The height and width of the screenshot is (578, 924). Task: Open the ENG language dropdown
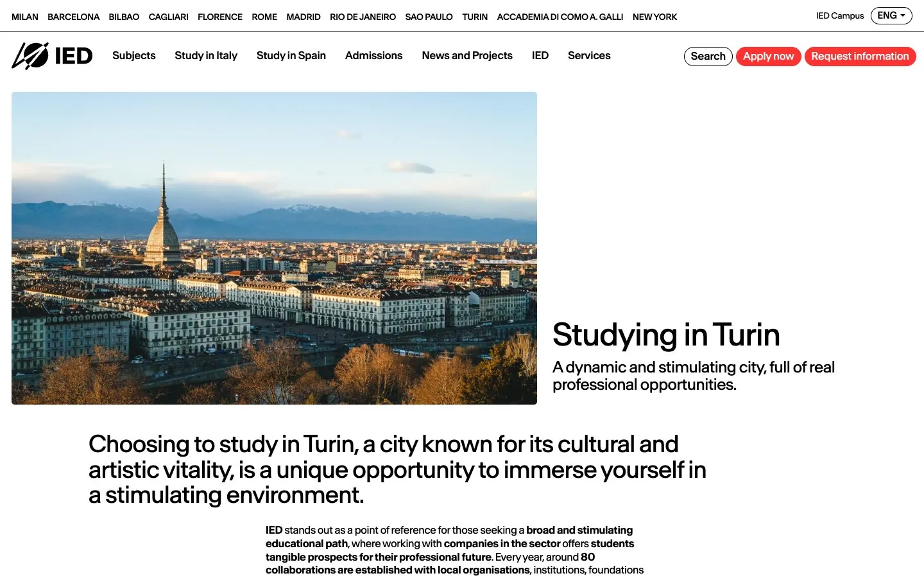(x=891, y=15)
